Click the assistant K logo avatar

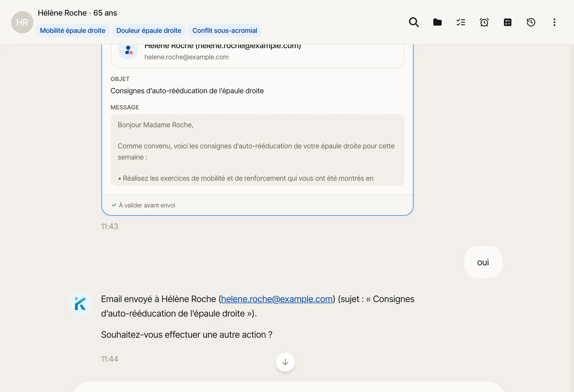pyautogui.click(x=80, y=304)
